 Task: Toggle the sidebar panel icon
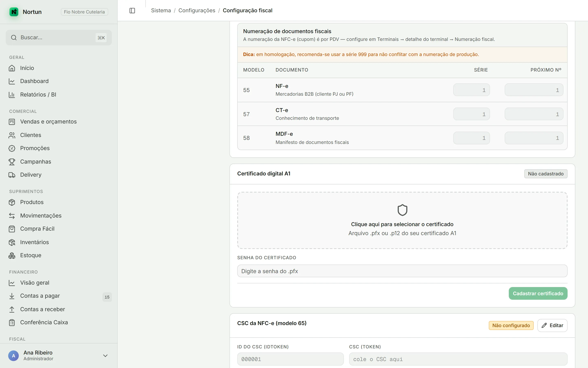[132, 10]
